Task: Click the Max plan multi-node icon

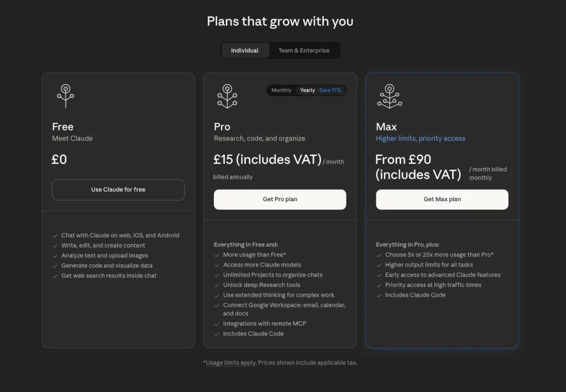Action: [x=389, y=96]
